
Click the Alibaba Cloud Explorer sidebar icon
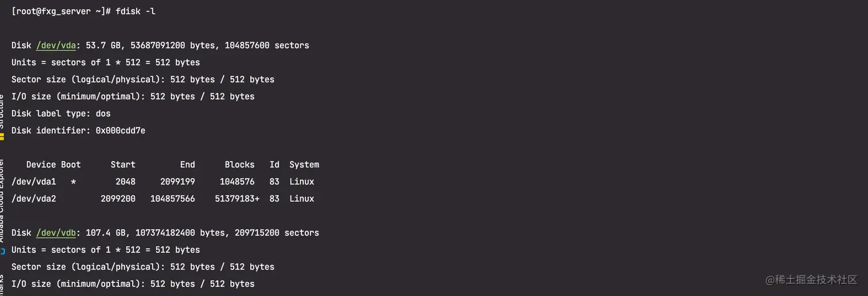[x=2, y=252]
